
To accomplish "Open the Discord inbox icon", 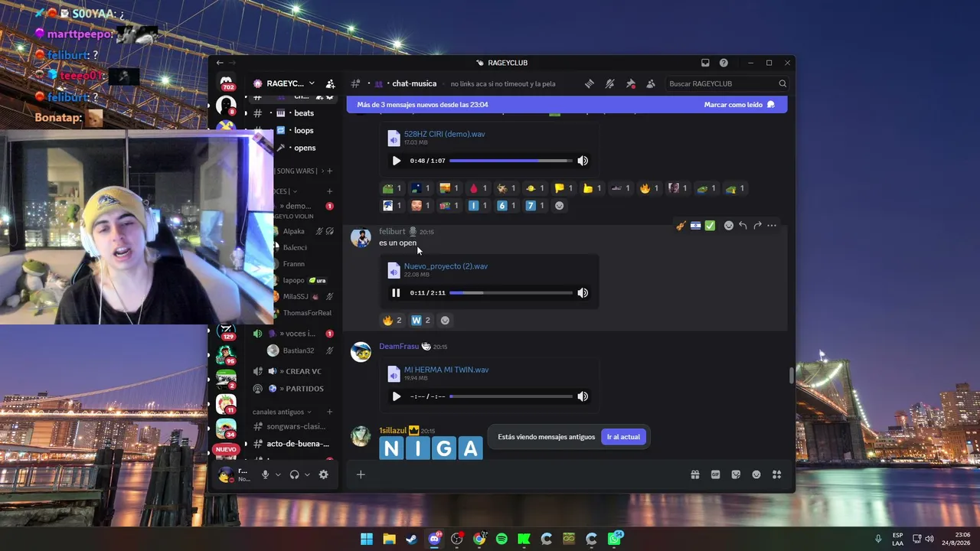I will (705, 63).
